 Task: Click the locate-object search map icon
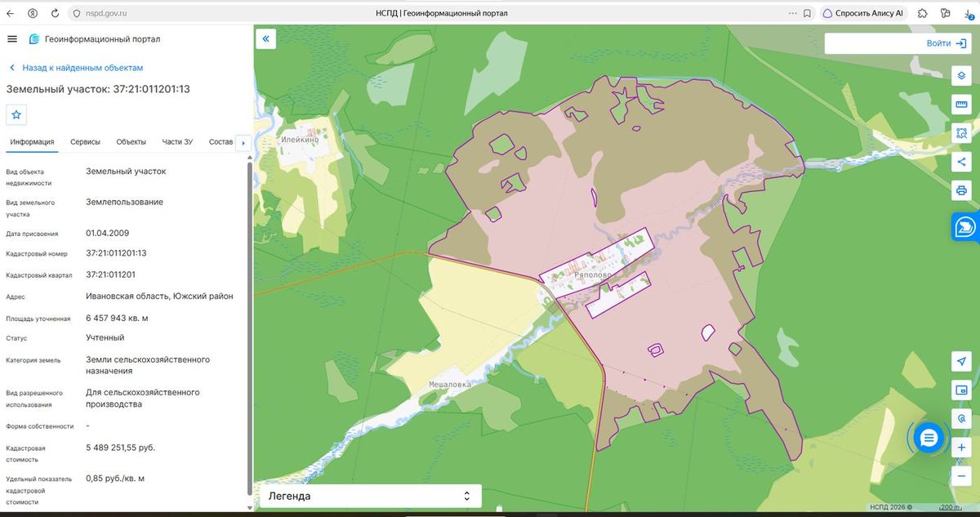[961, 418]
